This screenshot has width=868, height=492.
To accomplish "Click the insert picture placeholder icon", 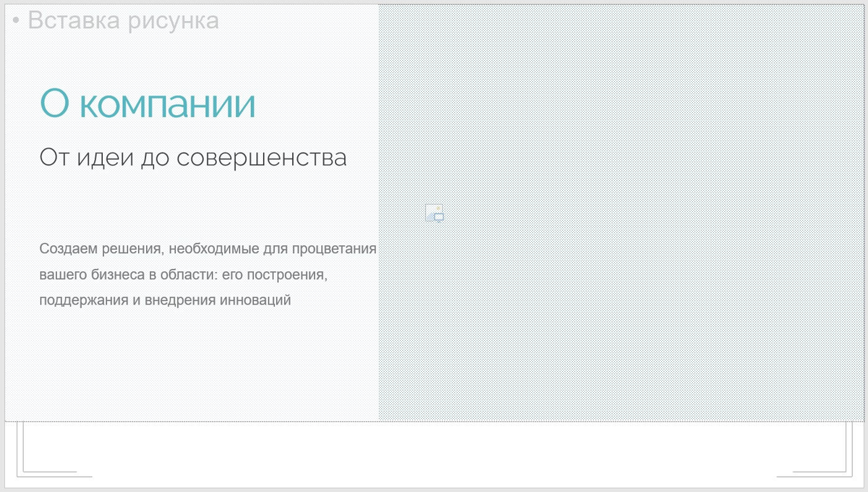I will coord(434,213).
